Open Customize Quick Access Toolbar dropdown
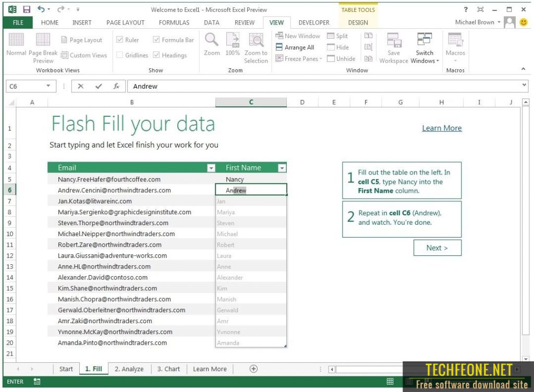This screenshot has width=534, height=392. pyautogui.click(x=78, y=9)
